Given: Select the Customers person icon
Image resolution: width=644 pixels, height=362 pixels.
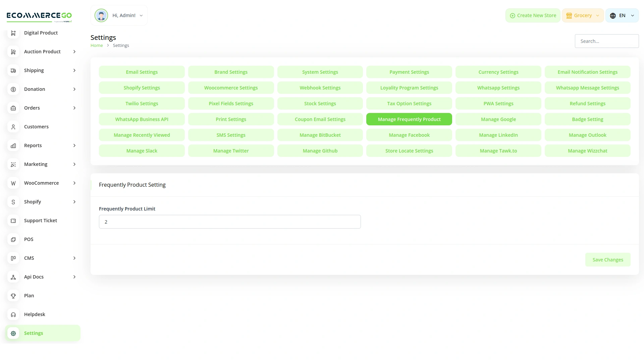Looking at the screenshot, I should click(13, 127).
